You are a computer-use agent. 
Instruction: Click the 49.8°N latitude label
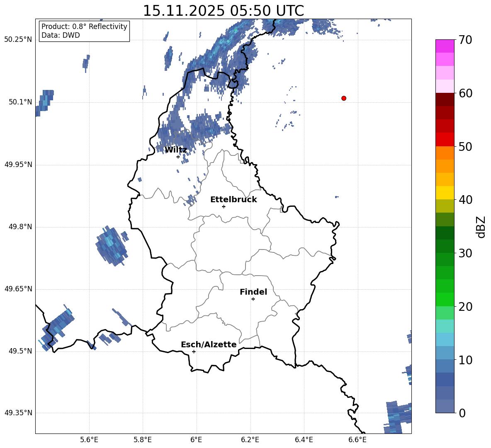tap(20, 227)
